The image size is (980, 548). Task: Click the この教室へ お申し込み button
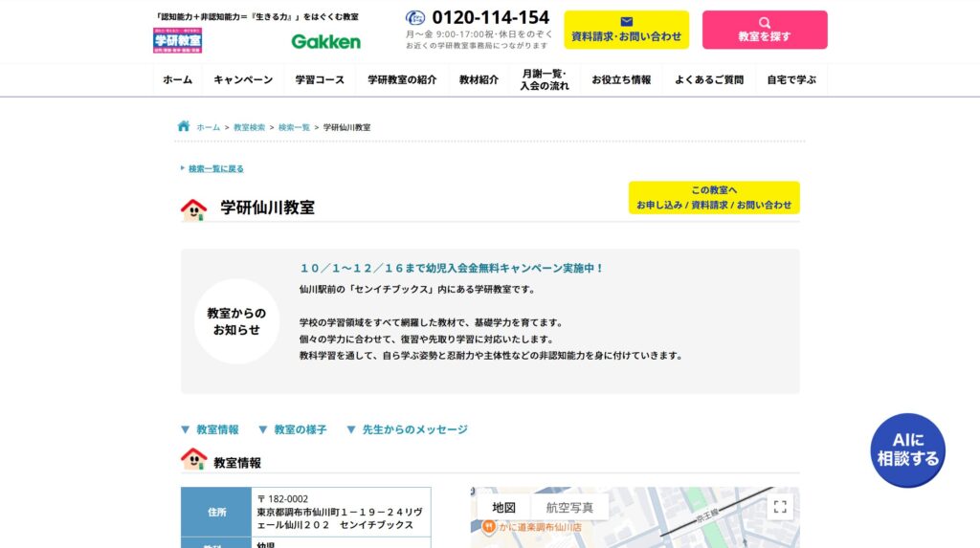coord(714,197)
